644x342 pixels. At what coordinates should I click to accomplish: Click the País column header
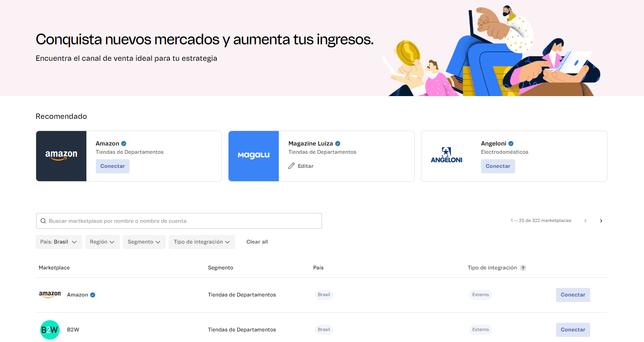pos(318,268)
